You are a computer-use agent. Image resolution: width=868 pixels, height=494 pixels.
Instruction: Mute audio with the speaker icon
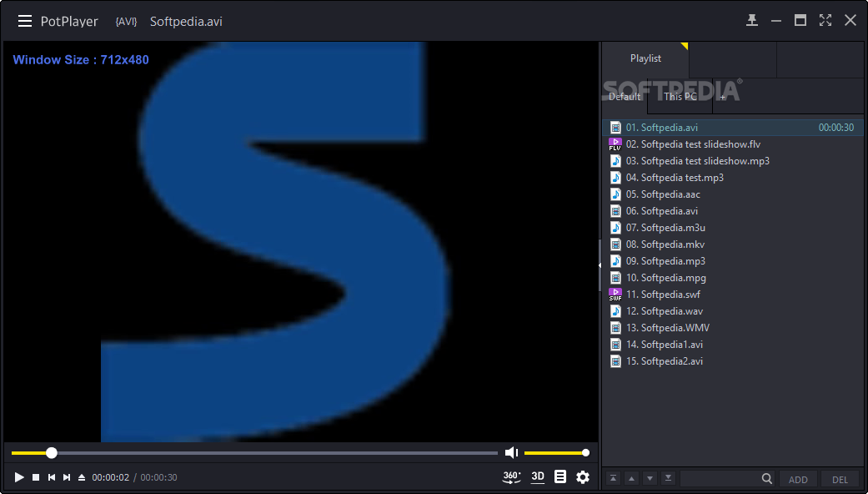click(511, 453)
